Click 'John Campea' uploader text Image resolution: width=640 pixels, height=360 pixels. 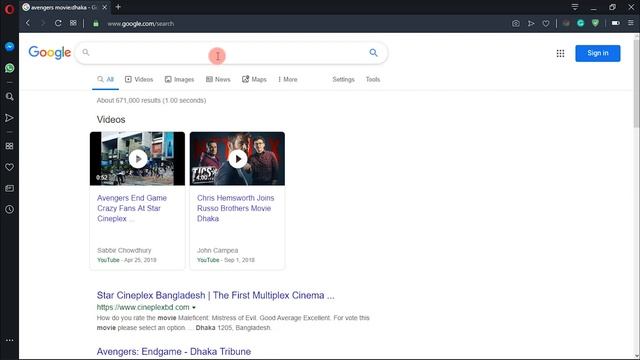218,250
